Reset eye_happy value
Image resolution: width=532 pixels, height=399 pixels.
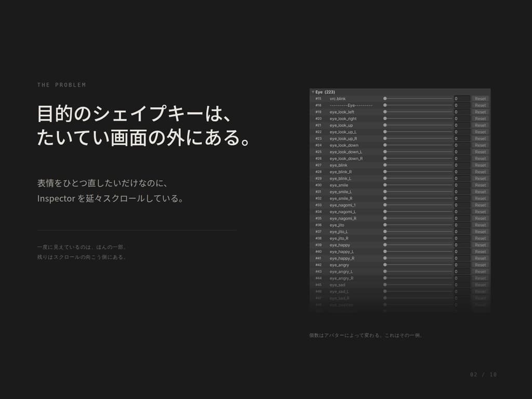tap(480, 245)
